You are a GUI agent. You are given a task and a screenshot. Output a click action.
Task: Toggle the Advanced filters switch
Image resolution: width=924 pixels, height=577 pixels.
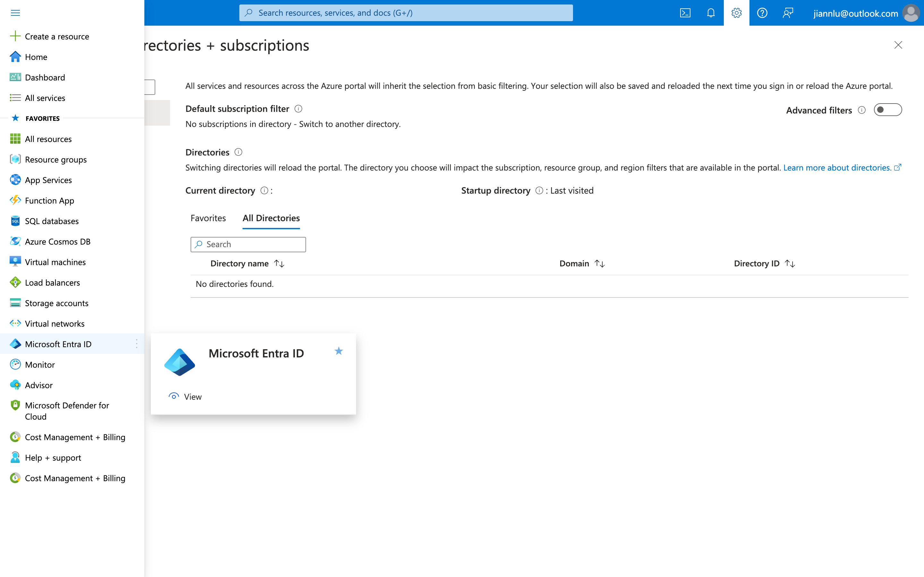click(887, 110)
